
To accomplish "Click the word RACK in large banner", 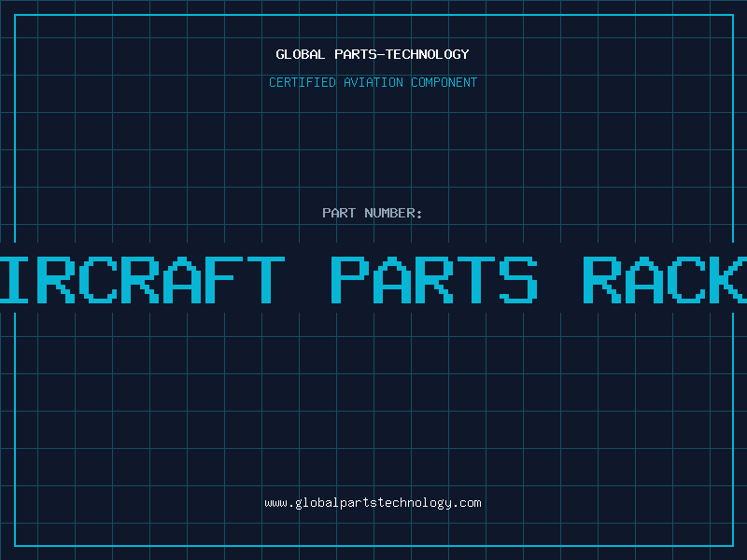I will [x=664, y=279].
